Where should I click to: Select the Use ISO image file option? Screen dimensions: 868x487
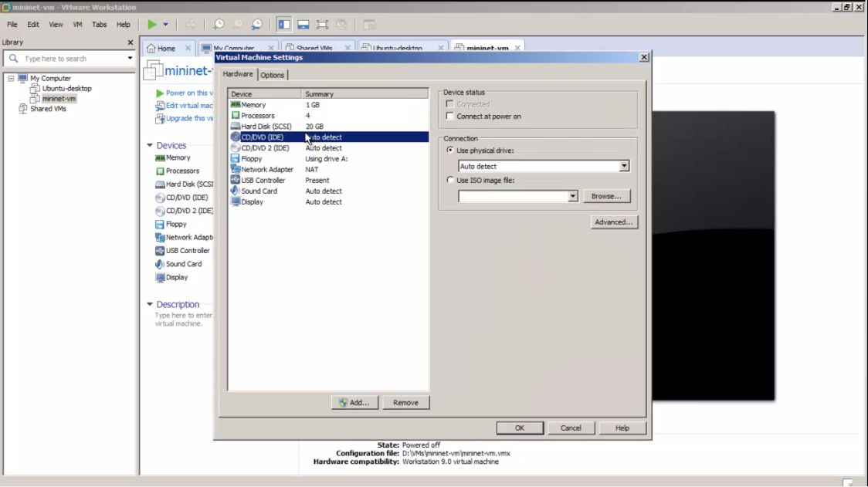coord(450,180)
